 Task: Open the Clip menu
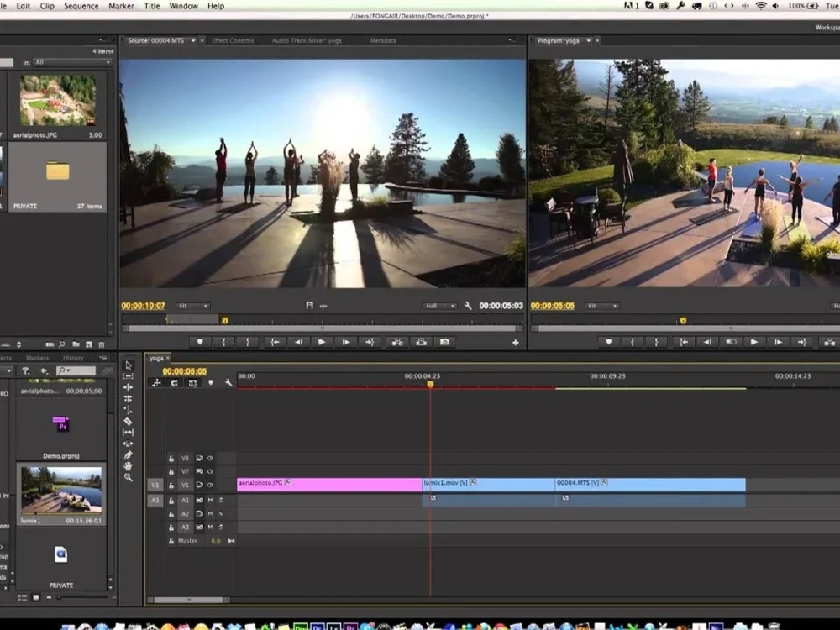pos(47,6)
